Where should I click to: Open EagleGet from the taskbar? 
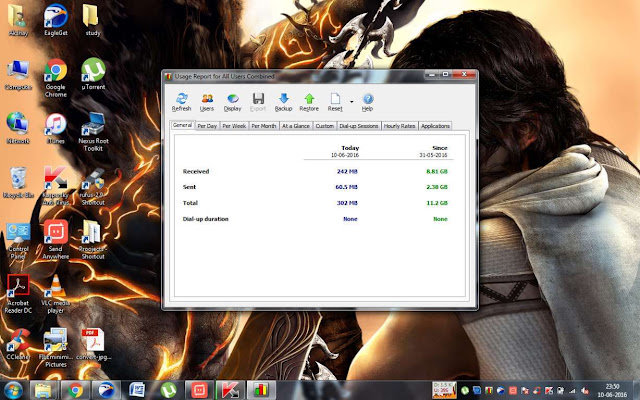pos(106,390)
